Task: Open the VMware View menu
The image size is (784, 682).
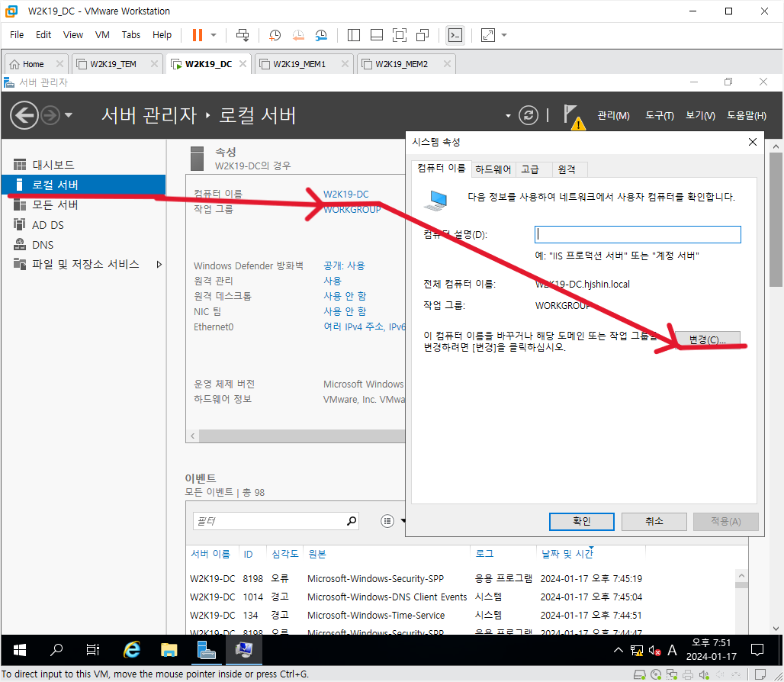Action: pyautogui.click(x=73, y=35)
